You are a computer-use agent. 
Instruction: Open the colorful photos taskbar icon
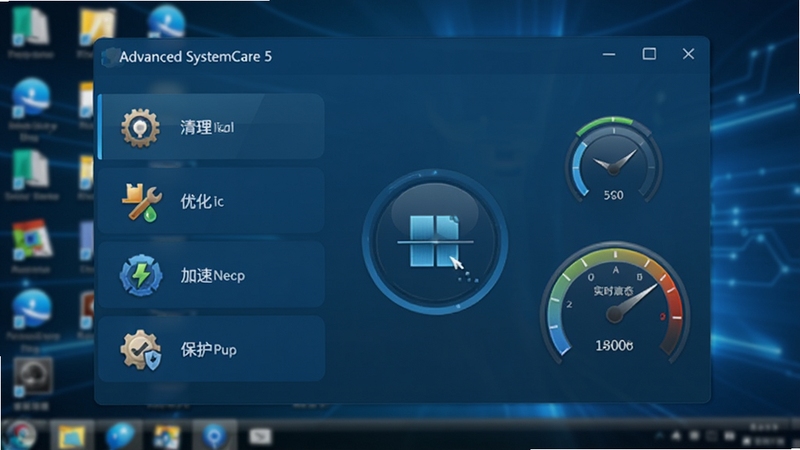[167, 437]
